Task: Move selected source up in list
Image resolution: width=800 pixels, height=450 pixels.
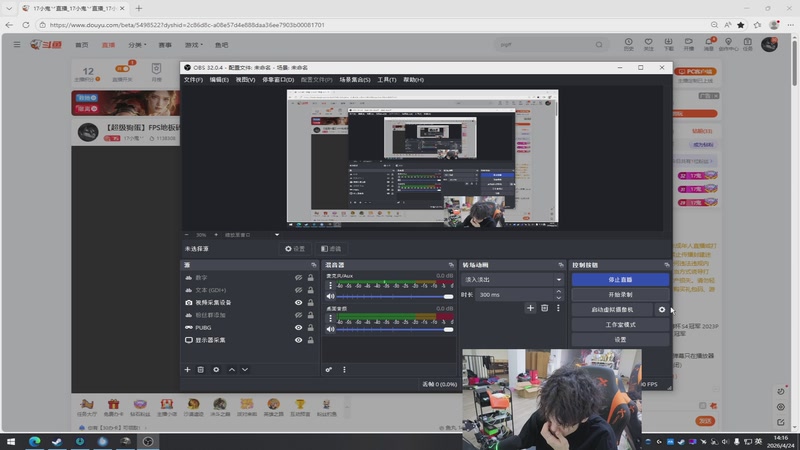Action: [x=232, y=369]
